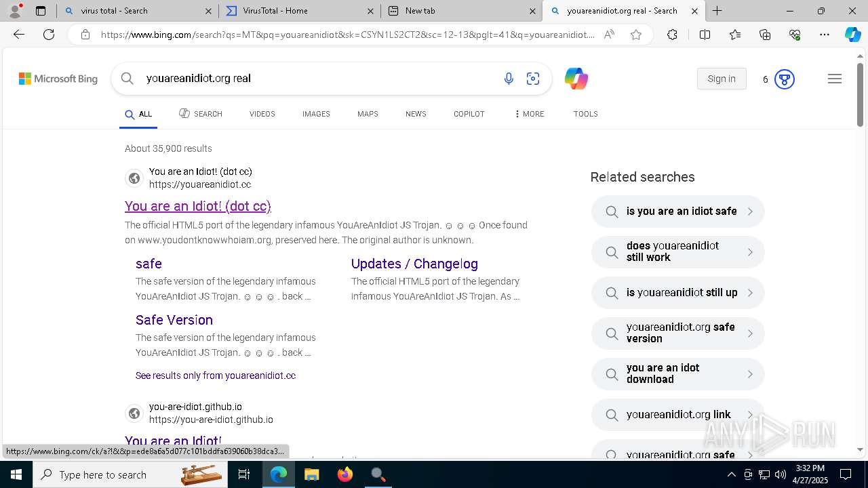Expand the MORE dropdown
The height and width of the screenshot is (488, 868).
[529, 114]
